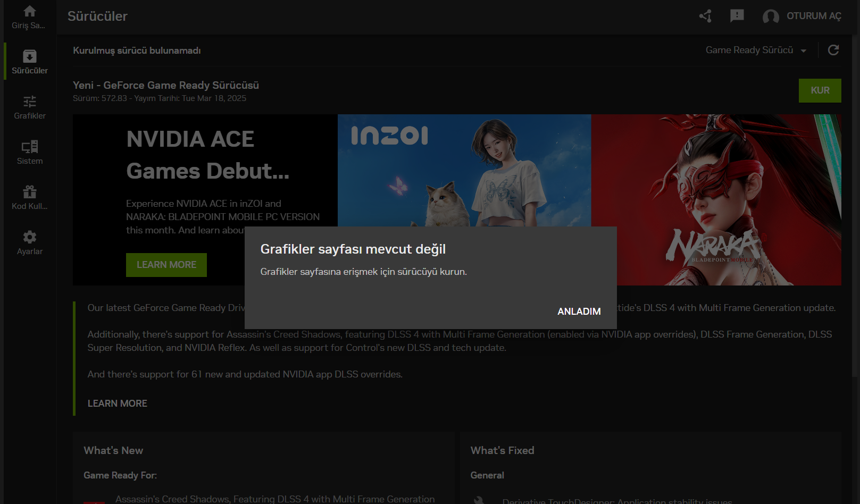Click 'Game Ready For:' text

pyautogui.click(x=120, y=475)
